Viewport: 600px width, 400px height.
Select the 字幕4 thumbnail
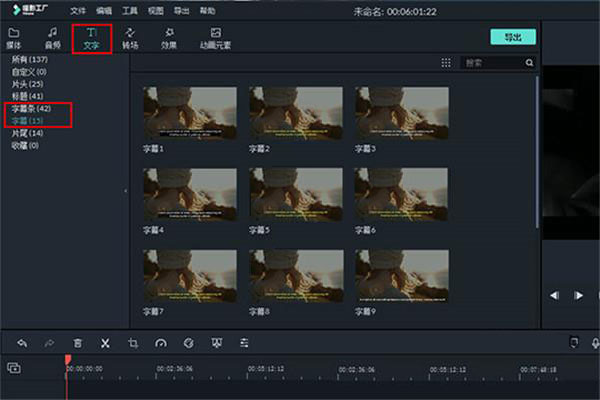pyautogui.click(x=190, y=194)
